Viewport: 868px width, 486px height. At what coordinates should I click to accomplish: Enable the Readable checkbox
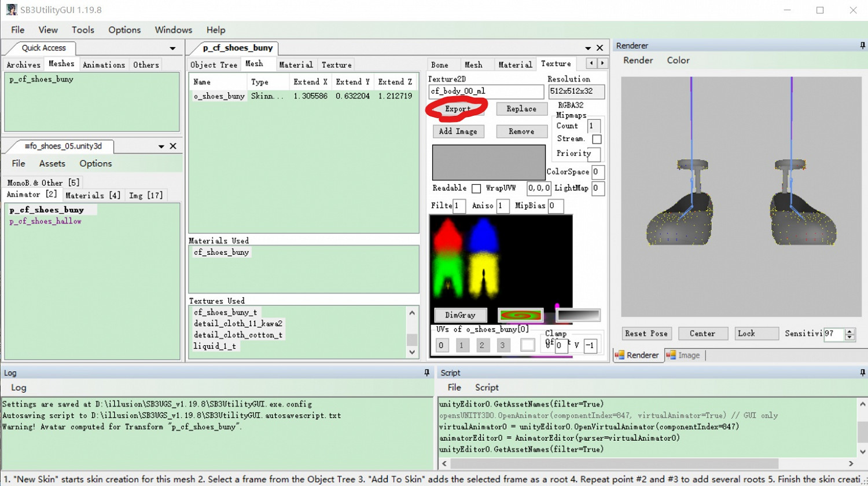pyautogui.click(x=476, y=188)
